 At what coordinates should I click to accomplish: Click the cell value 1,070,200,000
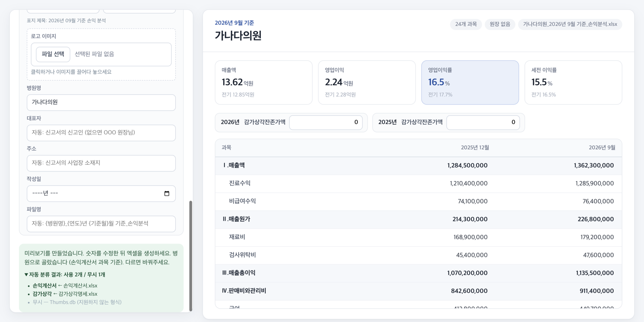tap(467, 273)
